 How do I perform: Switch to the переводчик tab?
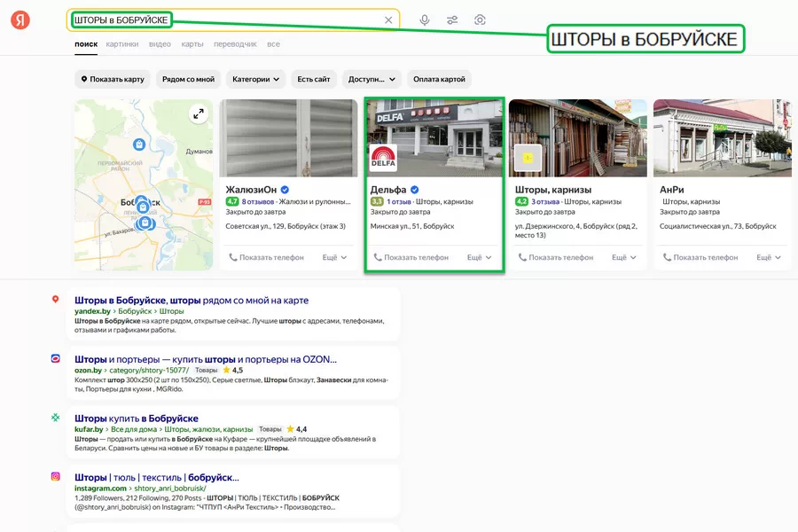[235, 44]
